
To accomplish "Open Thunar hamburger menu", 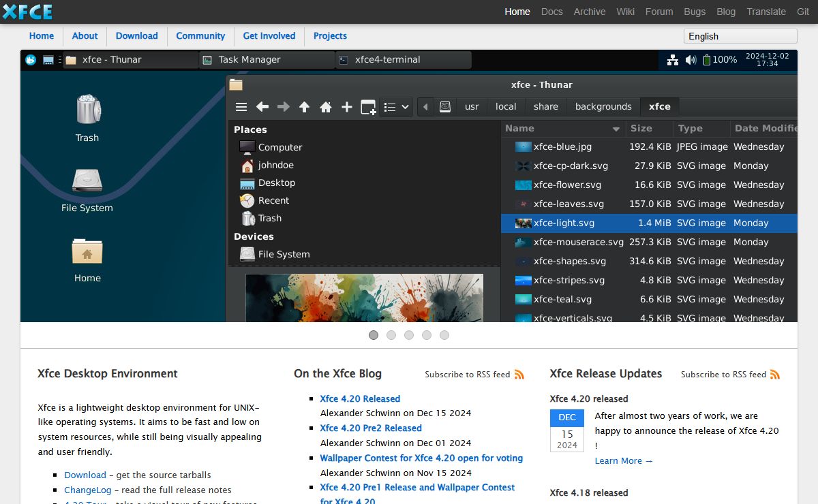I will 241,107.
